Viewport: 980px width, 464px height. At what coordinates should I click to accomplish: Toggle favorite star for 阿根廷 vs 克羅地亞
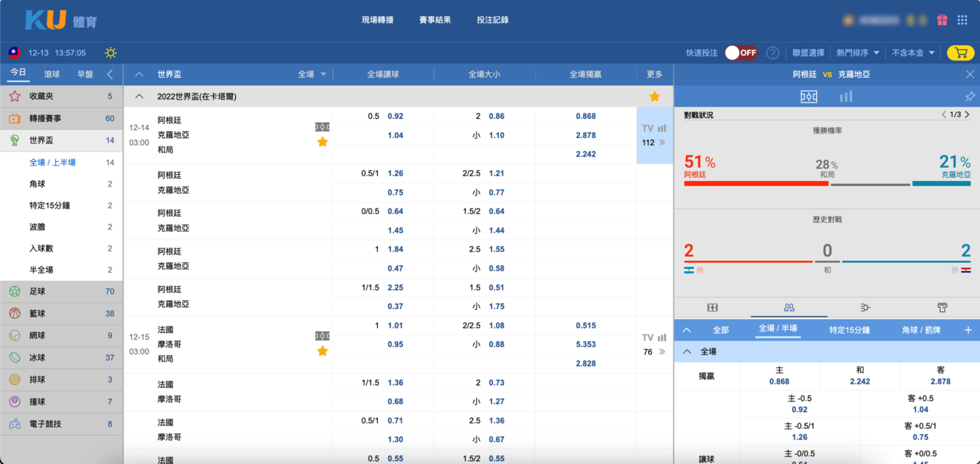[x=323, y=142]
